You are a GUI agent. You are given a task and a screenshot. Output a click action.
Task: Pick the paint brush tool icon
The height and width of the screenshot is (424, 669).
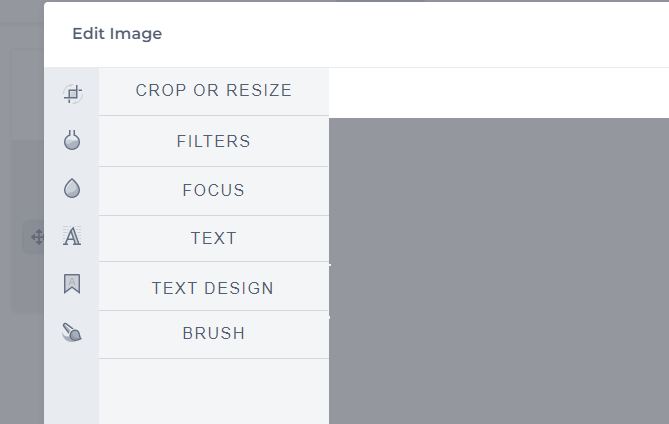(x=72, y=332)
